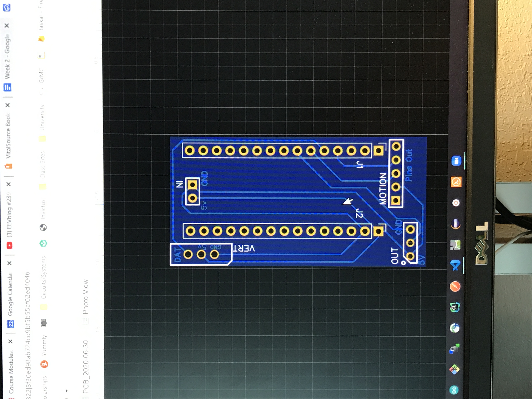Click the gray chip bookmark icon
Viewport: 532px width, 399px height.
pyautogui.click(x=44, y=323)
